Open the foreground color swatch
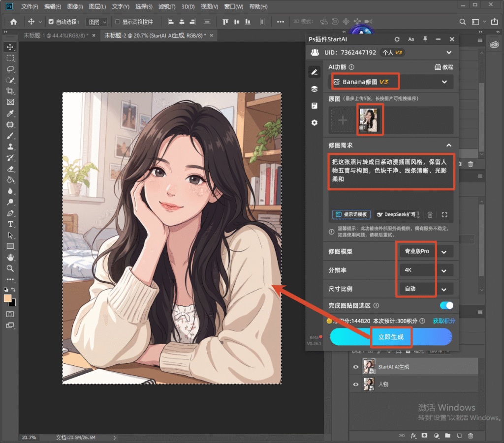The width and height of the screenshot is (504, 443). pyautogui.click(x=7, y=298)
